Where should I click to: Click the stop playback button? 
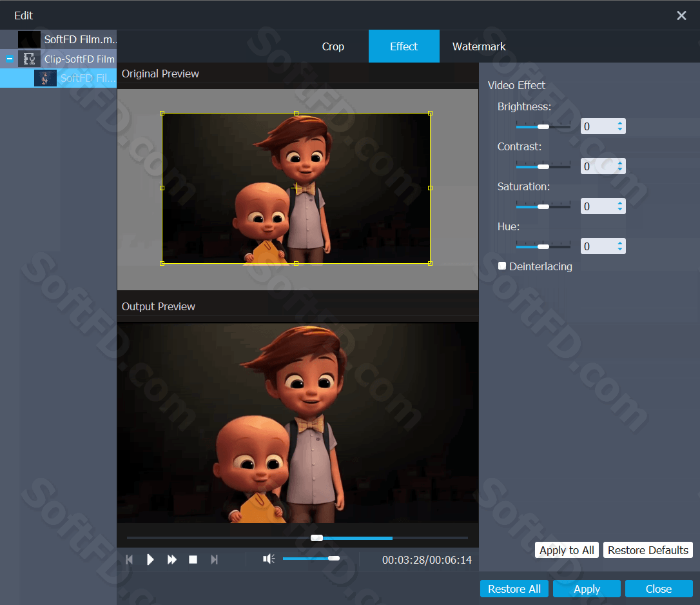(193, 559)
